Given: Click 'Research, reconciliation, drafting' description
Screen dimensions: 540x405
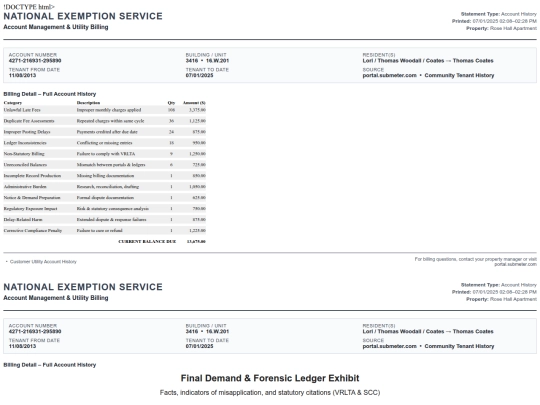Looking at the screenshot, I should pos(108,187).
